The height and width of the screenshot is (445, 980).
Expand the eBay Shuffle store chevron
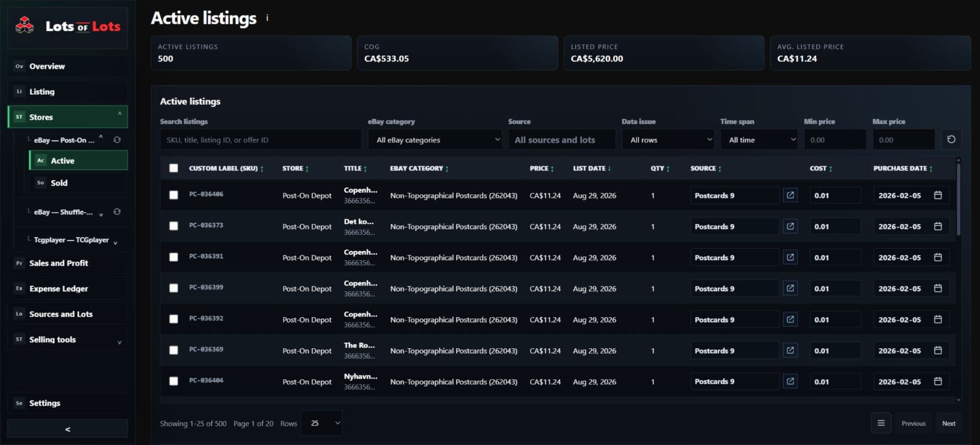coord(101,214)
